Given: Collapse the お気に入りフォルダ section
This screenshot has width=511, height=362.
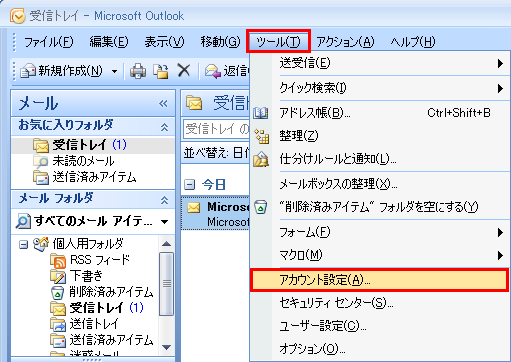Looking at the screenshot, I should [164, 127].
